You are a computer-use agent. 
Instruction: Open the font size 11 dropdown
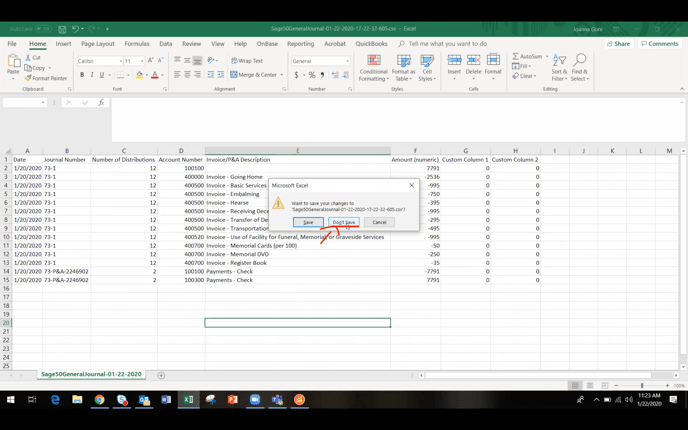[142, 61]
